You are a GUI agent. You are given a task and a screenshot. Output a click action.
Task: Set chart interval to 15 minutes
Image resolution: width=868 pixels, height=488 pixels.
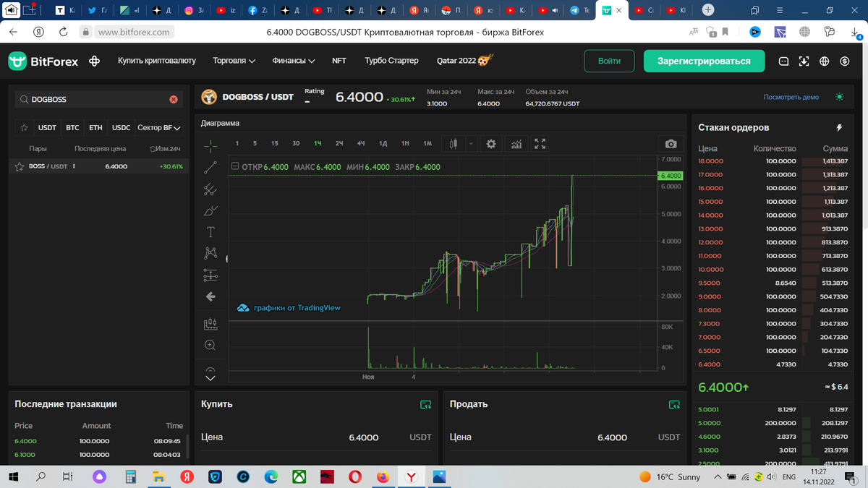click(x=275, y=144)
